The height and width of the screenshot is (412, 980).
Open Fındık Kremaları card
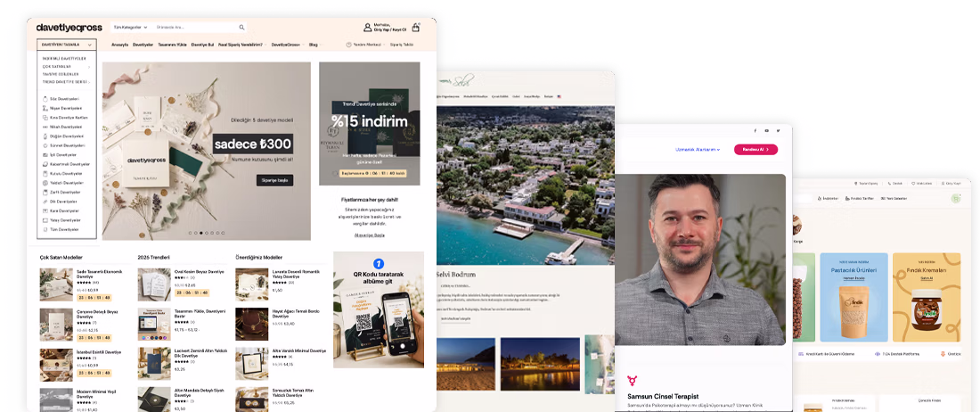(927, 297)
